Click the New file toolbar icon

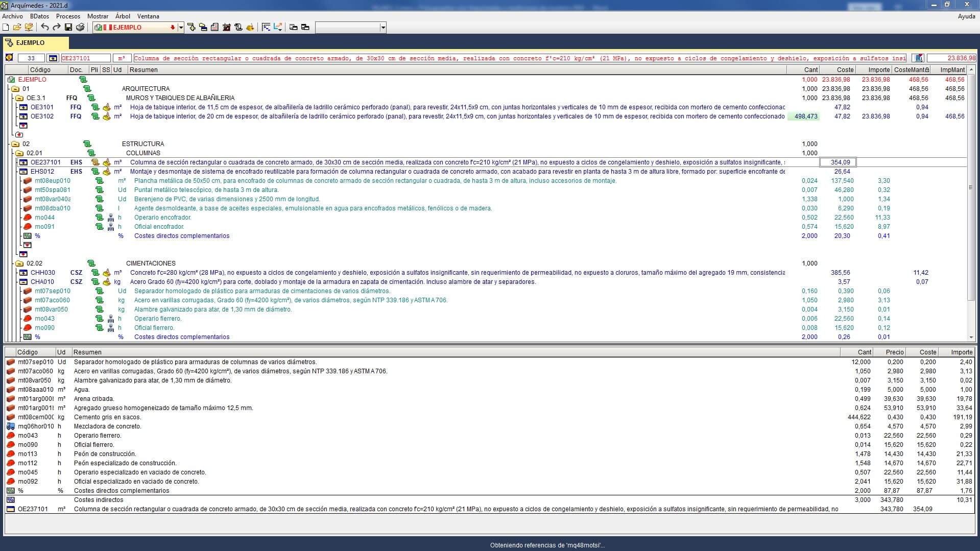6,27
